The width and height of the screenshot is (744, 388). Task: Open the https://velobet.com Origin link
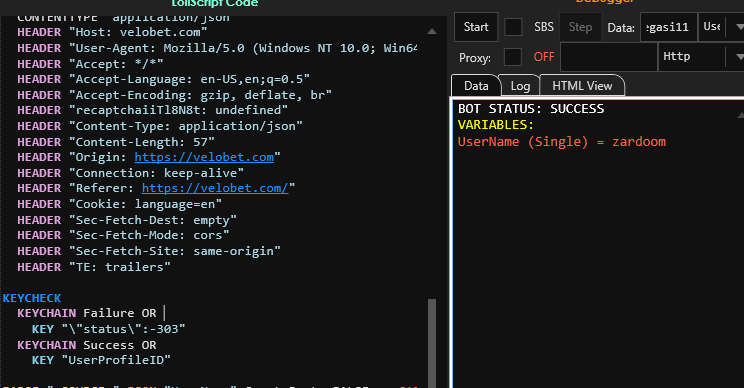(x=204, y=157)
